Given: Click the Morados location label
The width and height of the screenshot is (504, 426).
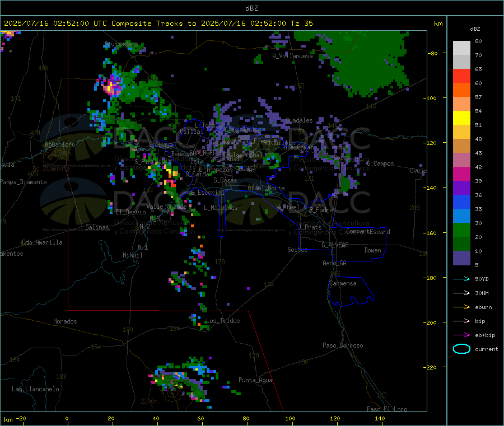Looking at the screenshot, I should pyautogui.click(x=65, y=321).
